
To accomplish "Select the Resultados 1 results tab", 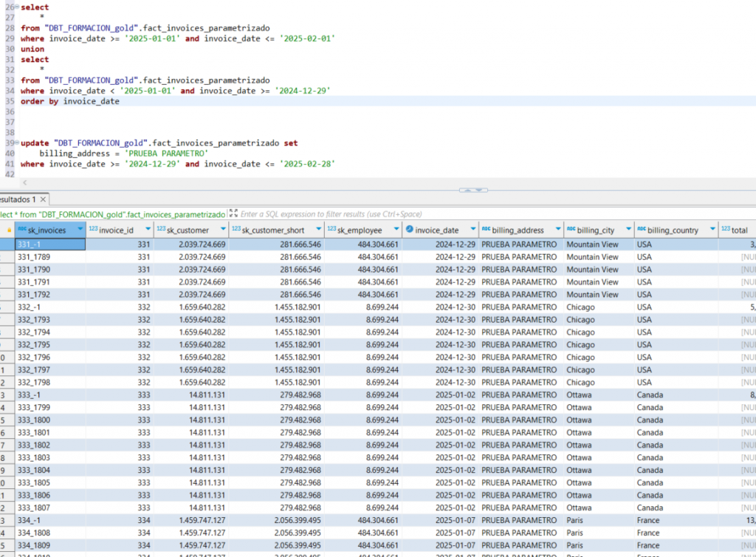I will pos(18,199).
